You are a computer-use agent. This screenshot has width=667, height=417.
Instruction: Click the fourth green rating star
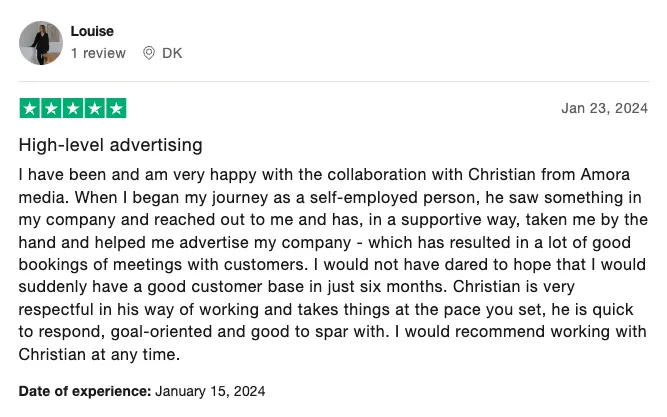pos(94,108)
